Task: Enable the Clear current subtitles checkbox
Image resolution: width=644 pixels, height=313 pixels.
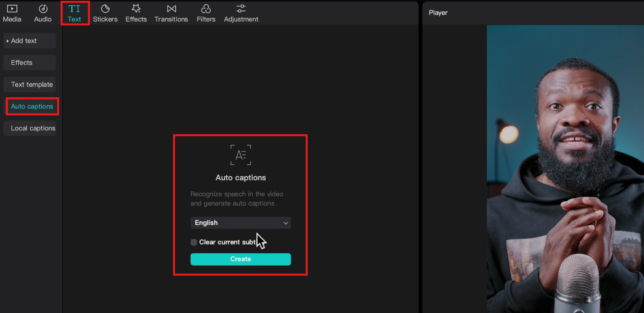Action: pyautogui.click(x=194, y=242)
